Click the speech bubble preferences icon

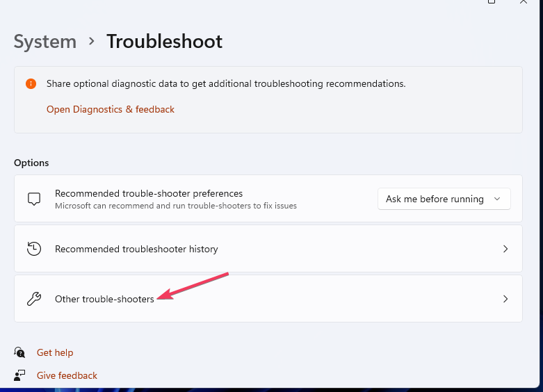(x=34, y=199)
